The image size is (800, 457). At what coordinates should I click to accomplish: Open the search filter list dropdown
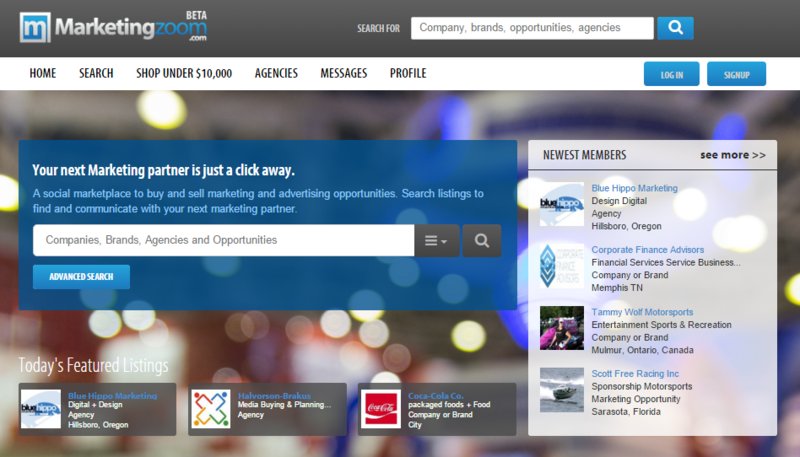[437, 240]
